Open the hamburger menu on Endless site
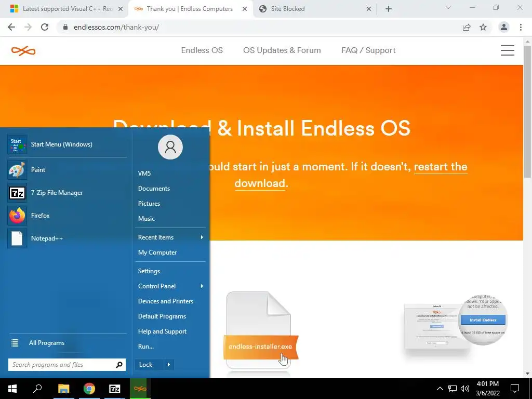The width and height of the screenshot is (532, 399). [x=507, y=50]
